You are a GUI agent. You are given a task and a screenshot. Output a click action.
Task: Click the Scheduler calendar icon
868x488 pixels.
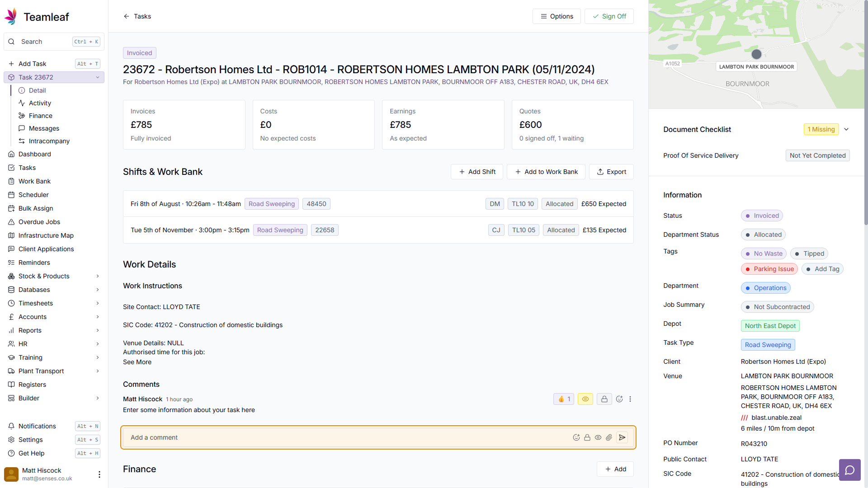(11, 195)
